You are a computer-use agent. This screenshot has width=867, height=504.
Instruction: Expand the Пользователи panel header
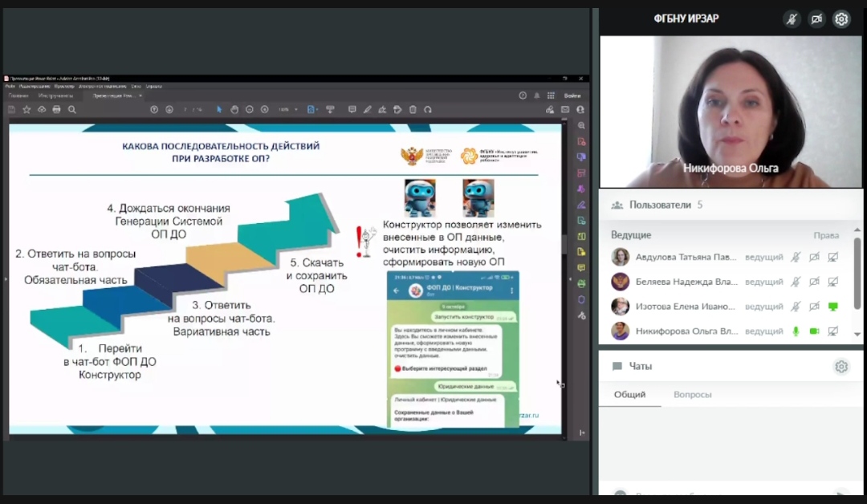[658, 205]
